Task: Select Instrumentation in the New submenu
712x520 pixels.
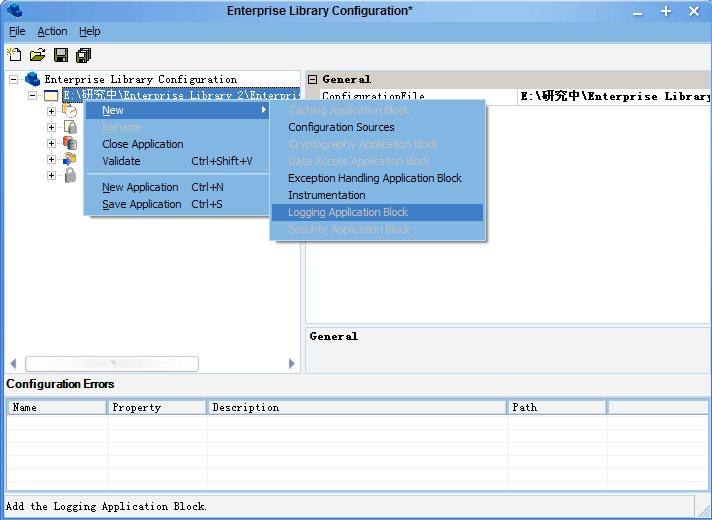Action: coord(377,195)
